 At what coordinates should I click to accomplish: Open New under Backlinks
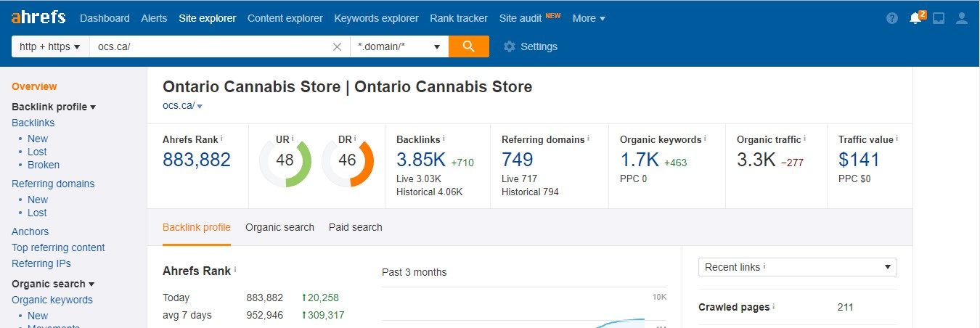[38, 139]
